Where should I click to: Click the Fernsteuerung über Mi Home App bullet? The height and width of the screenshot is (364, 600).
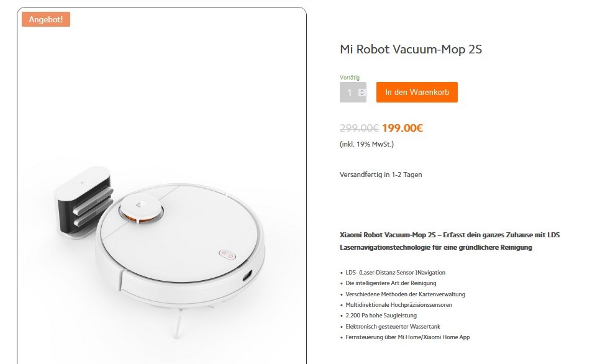407,337
